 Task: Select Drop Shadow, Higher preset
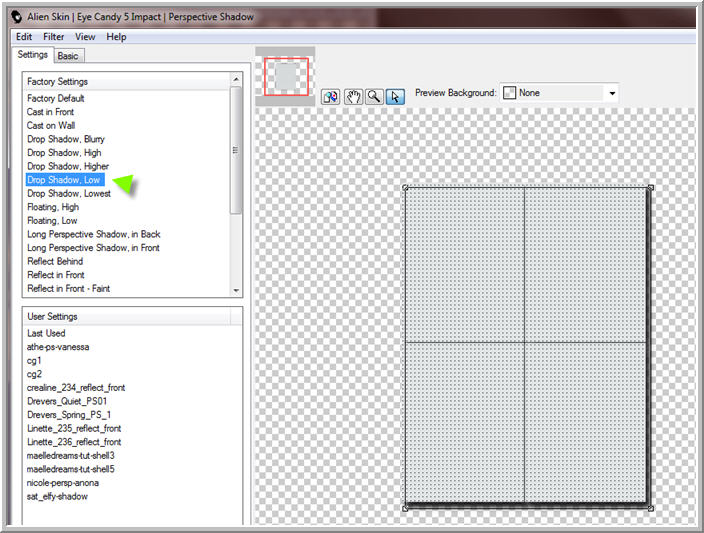68,166
